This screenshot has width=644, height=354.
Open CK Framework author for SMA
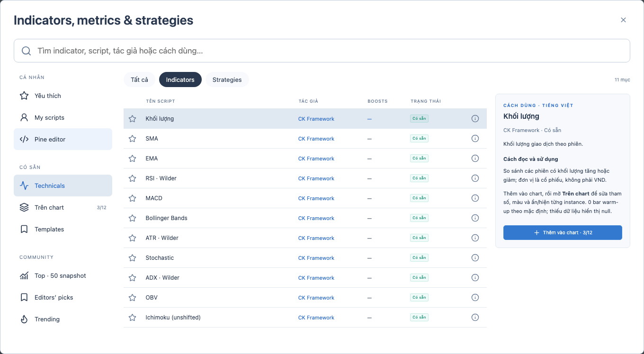click(316, 139)
